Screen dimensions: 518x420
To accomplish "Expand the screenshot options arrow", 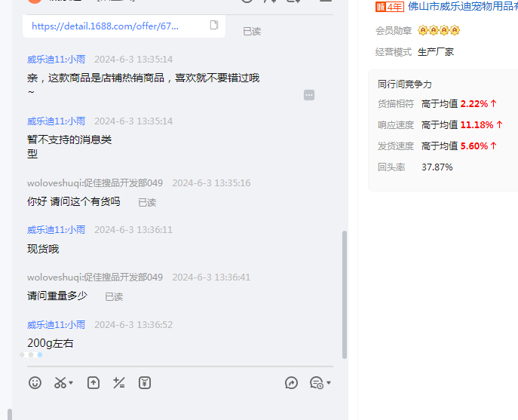I will point(71,383).
